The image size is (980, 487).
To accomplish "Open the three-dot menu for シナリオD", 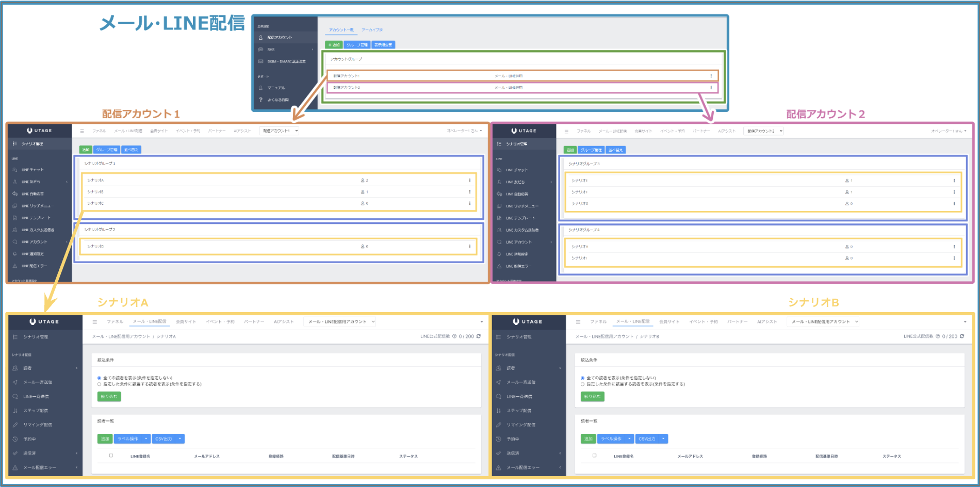I will tap(469, 247).
